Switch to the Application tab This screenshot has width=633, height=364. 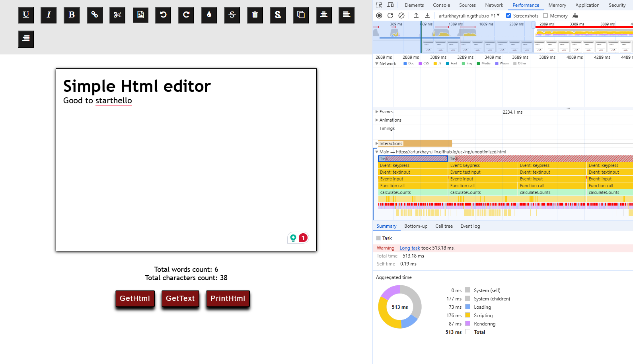pos(587,5)
